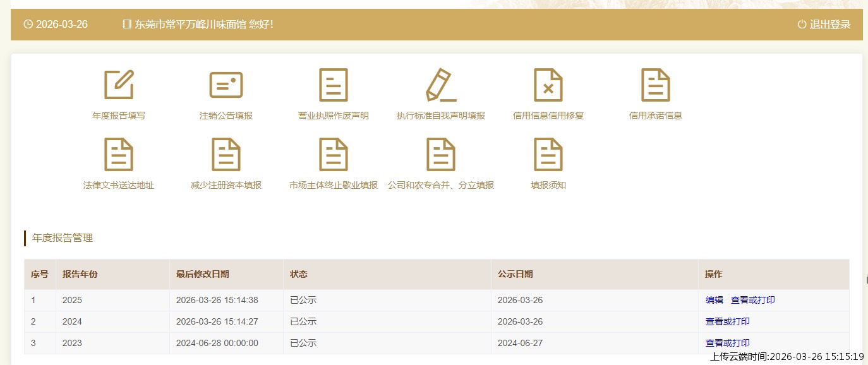Click the 报告年份 column header
The image size is (868, 365).
coord(80,274)
